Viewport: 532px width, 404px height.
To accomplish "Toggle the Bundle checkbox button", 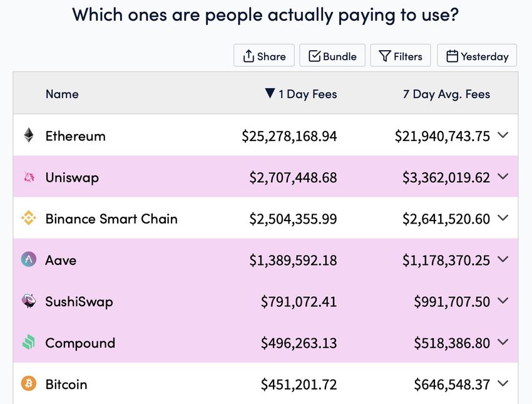I will tap(332, 56).
